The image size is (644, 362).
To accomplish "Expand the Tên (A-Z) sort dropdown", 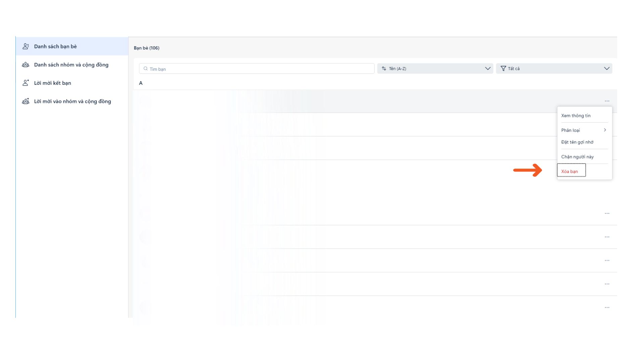I will tap(435, 68).
